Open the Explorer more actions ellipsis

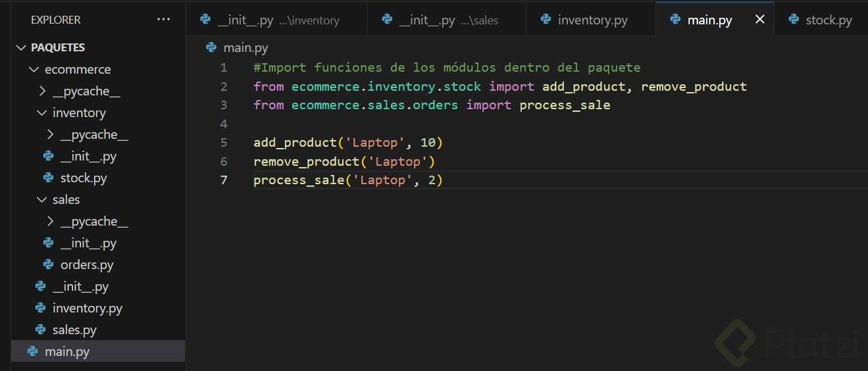[x=163, y=20]
